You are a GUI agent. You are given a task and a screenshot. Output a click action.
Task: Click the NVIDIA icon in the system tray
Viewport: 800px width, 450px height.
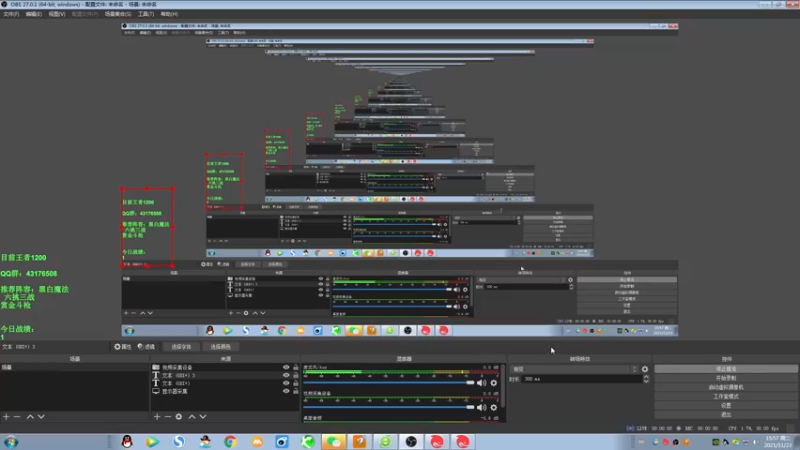click(716, 442)
